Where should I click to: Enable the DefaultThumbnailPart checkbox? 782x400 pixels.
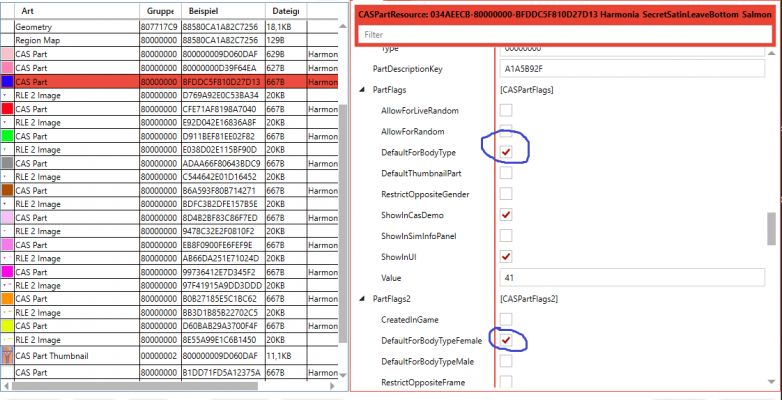click(x=506, y=173)
